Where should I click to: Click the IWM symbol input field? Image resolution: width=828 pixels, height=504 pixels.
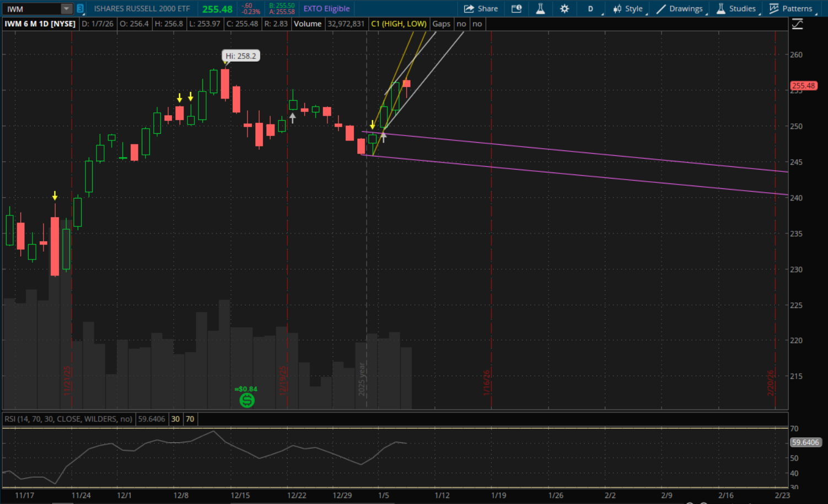point(32,9)
